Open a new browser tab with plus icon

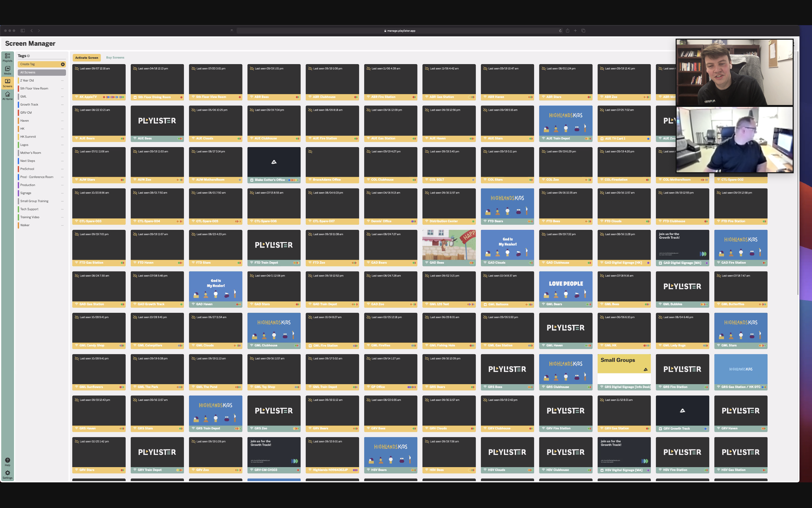(575, 30)
